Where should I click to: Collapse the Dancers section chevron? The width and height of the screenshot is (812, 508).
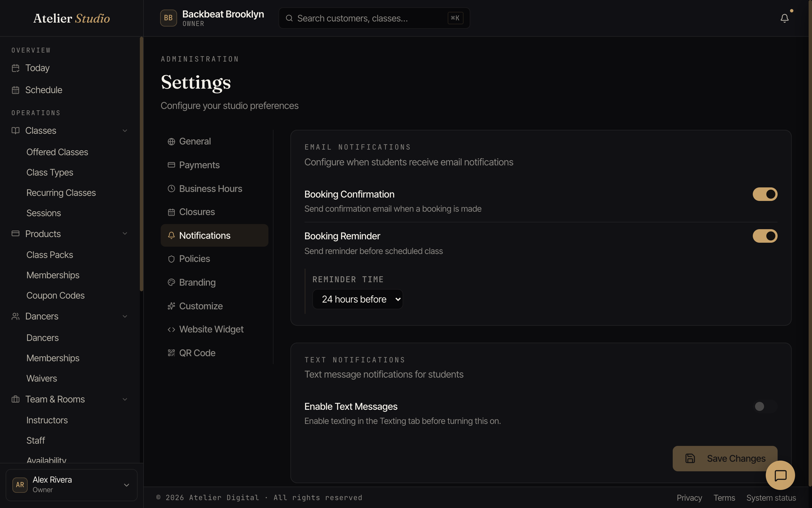coord(125,316)
